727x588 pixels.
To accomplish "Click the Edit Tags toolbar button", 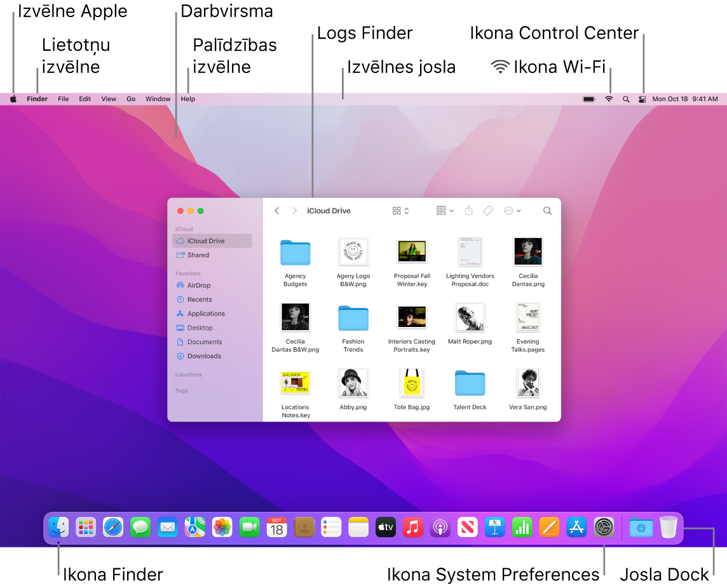I will pos(488,211).
